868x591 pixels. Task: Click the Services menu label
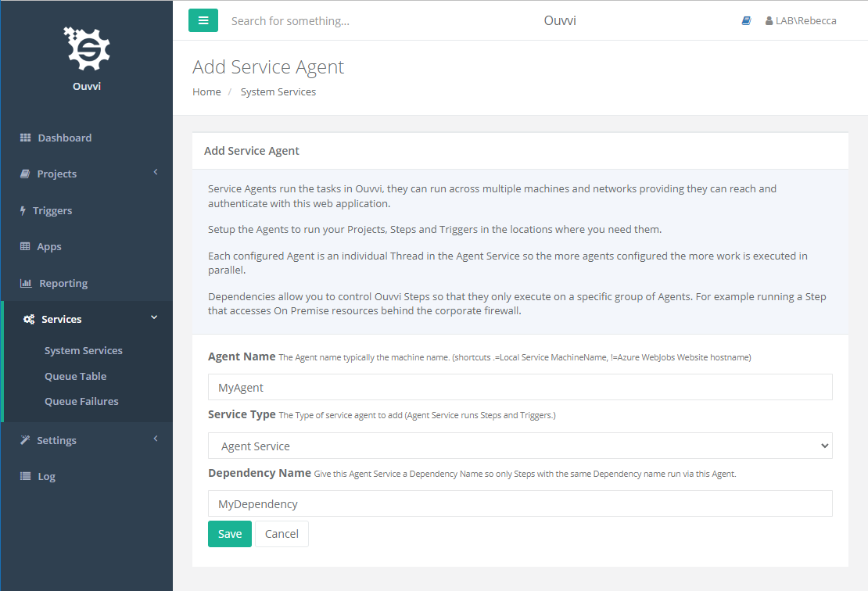coord(62,319)
